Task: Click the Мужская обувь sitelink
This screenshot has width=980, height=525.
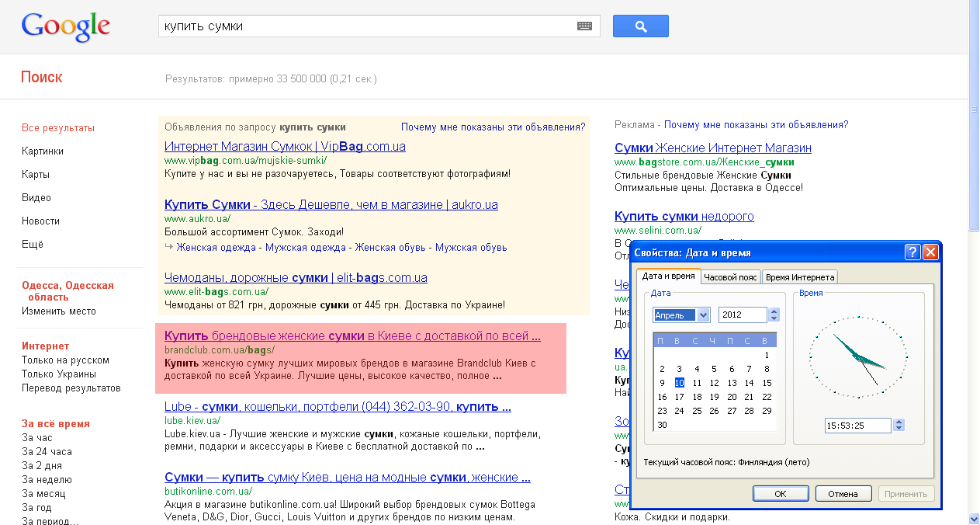Action: [471, 248]
